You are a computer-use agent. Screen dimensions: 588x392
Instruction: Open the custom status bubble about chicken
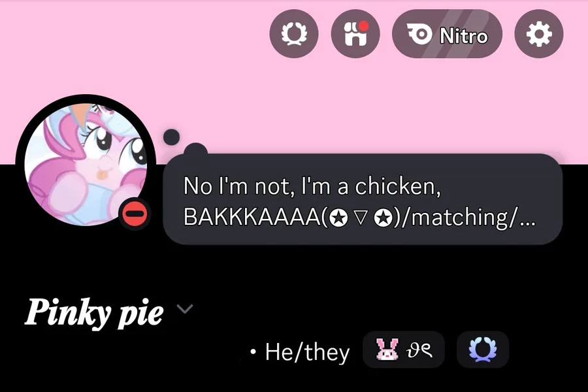pyautogui.click(x=363, y=199)
